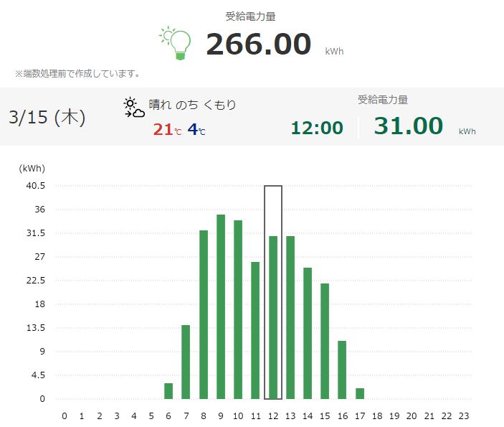
Task: Click the 13.5 y-axis label
Action: tap(36, 328)
